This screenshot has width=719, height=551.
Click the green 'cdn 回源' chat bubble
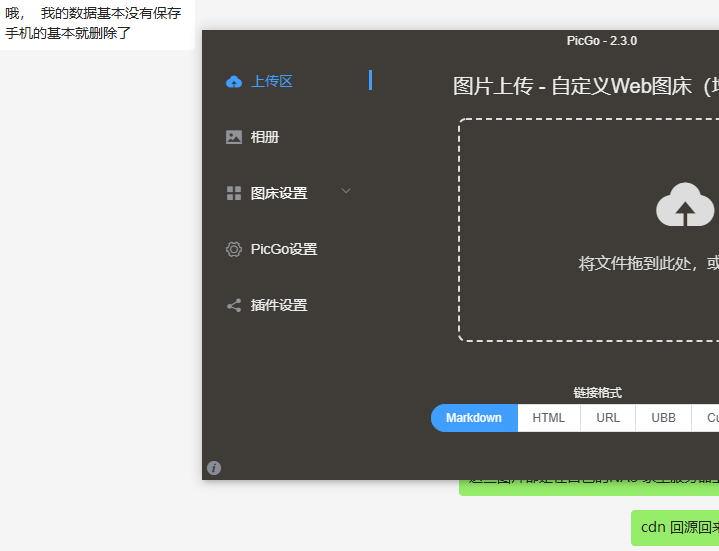click(x=676, y=527)
